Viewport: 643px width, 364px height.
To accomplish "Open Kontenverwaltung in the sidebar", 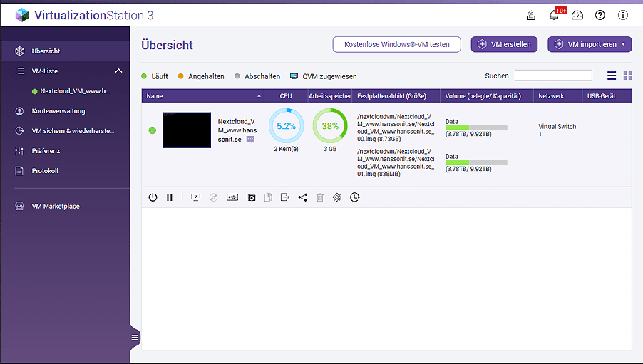I will click(65, 110).
